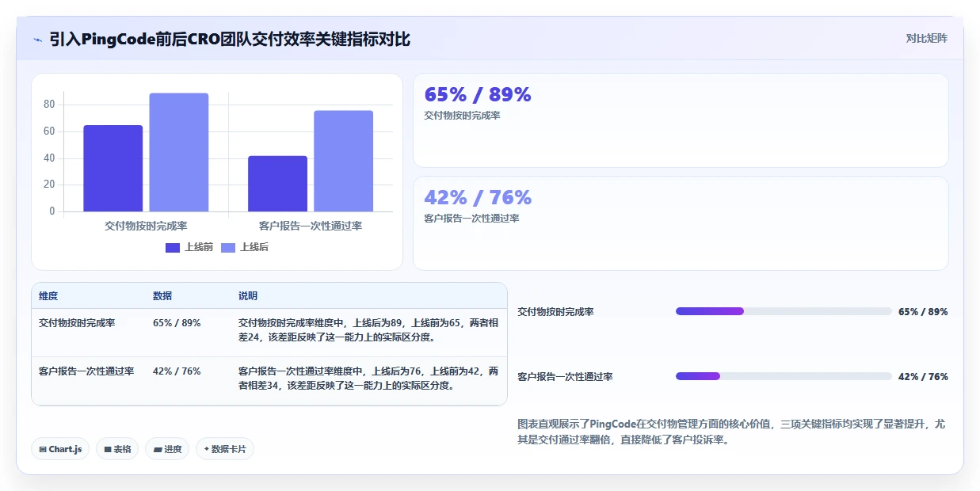Click the chart x-axis label 客户报告一次性通过率
Image resolution: width=980 pixels, height=491 pixels.
(x=311, y=226)
